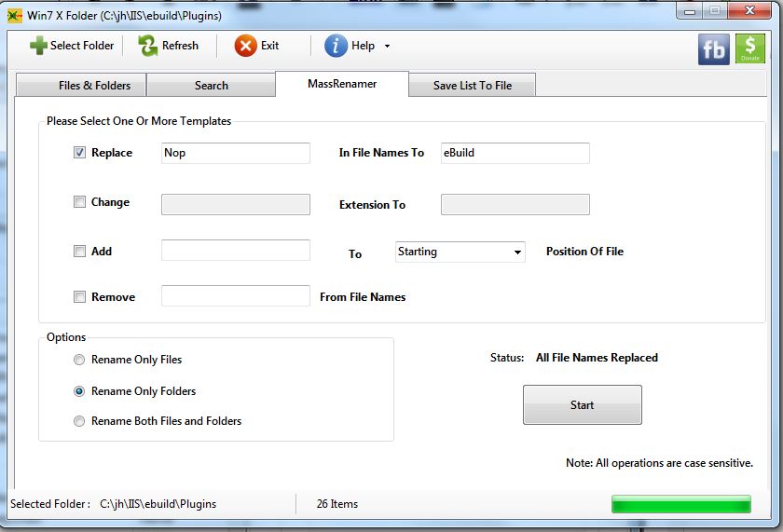The image size is (783, 532).
Task: Click the note All operations are case sensitive
Action: pos(659,463)
